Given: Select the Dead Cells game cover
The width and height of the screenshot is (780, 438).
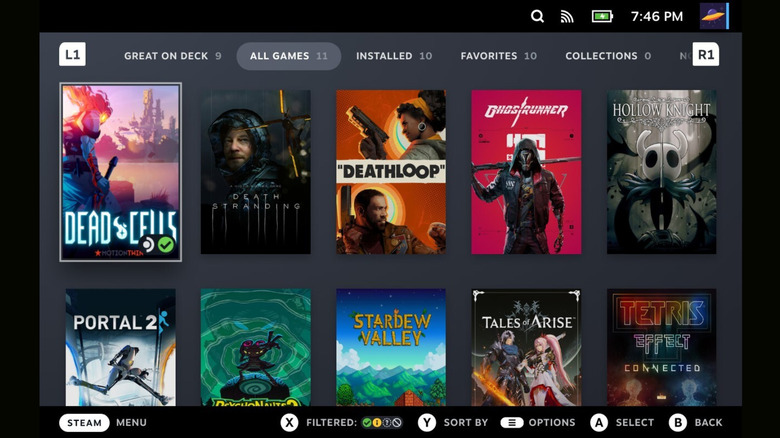Looking at the screenshot, I should pos(120,172).
